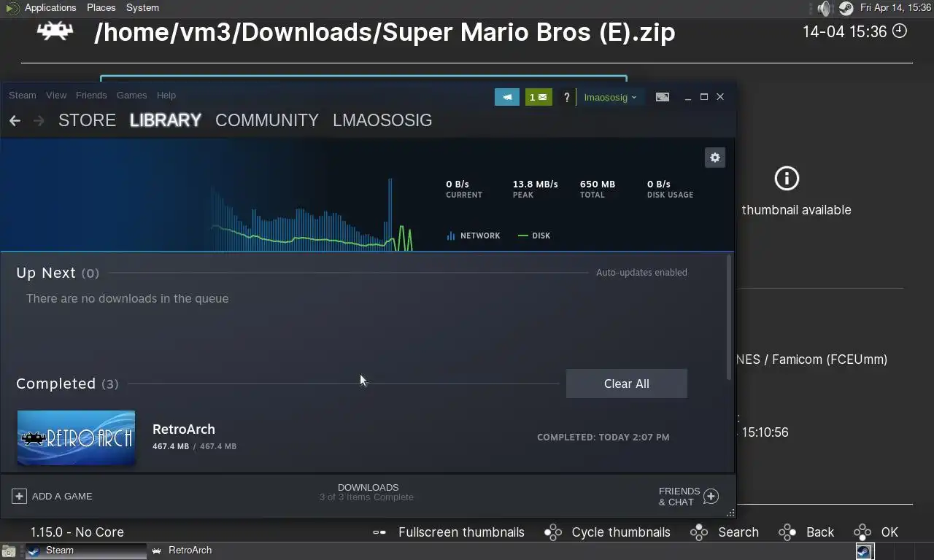Open DOWNLOADS status at bottom
Image resolution: width=934 pixels, height=560 pixels.
pos(368,492)
